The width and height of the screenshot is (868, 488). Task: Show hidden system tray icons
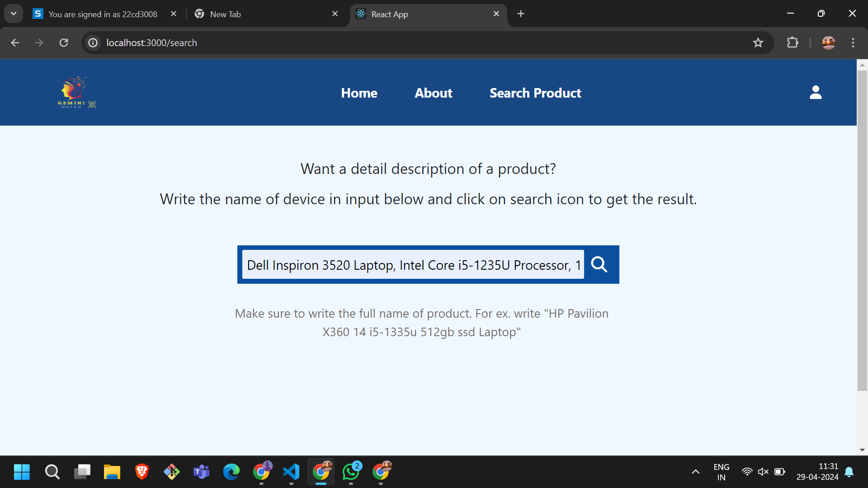tap(695, 472)
